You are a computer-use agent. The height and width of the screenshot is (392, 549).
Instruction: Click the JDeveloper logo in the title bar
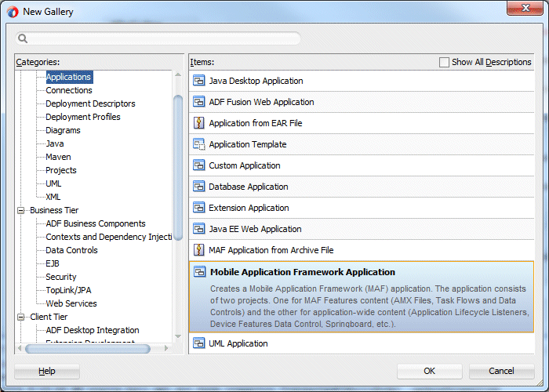tap(13, 12)
